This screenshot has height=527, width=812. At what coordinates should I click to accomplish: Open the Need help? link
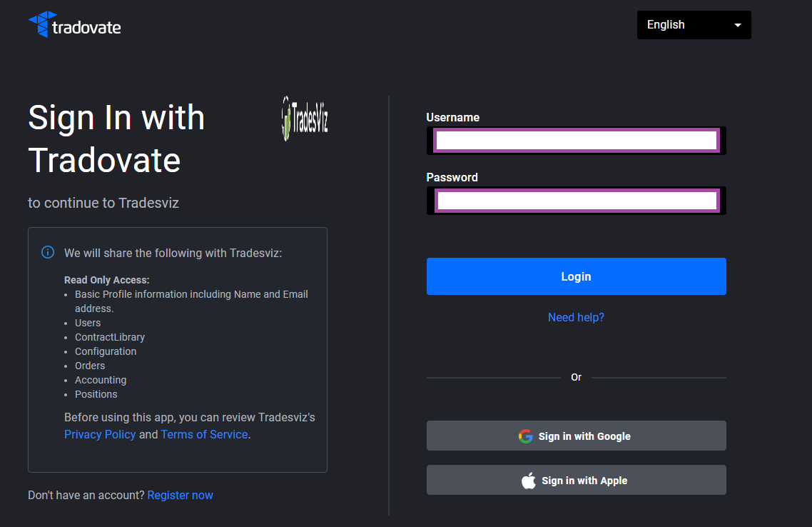coord(576,317)
